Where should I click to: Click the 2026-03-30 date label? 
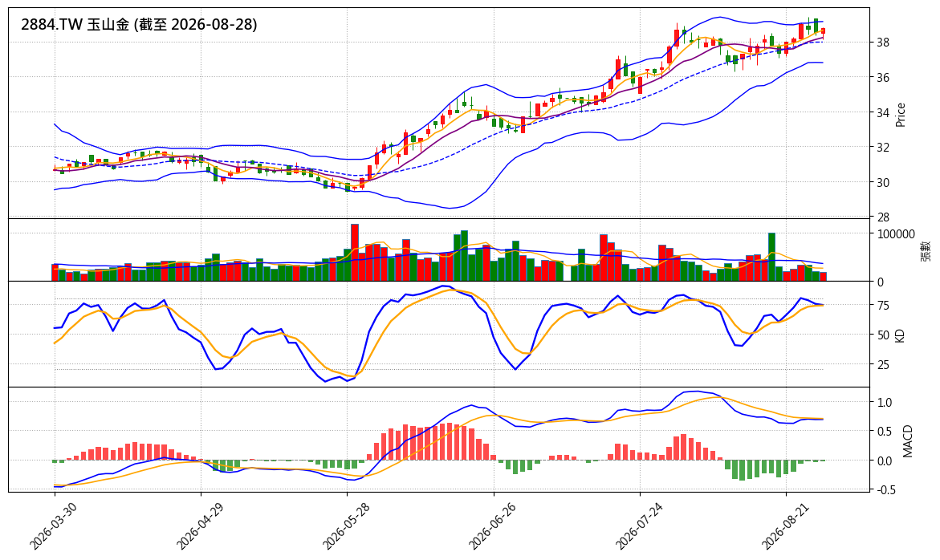53,526
